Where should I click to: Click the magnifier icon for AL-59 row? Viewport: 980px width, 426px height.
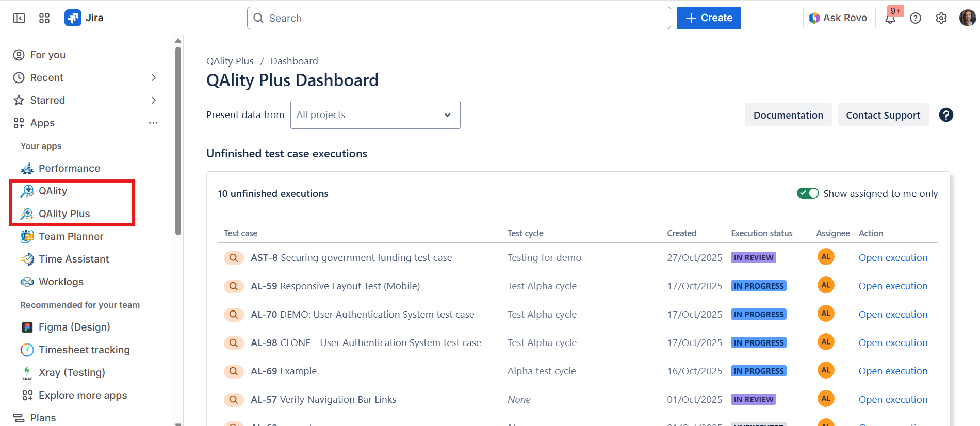point(234,286)
